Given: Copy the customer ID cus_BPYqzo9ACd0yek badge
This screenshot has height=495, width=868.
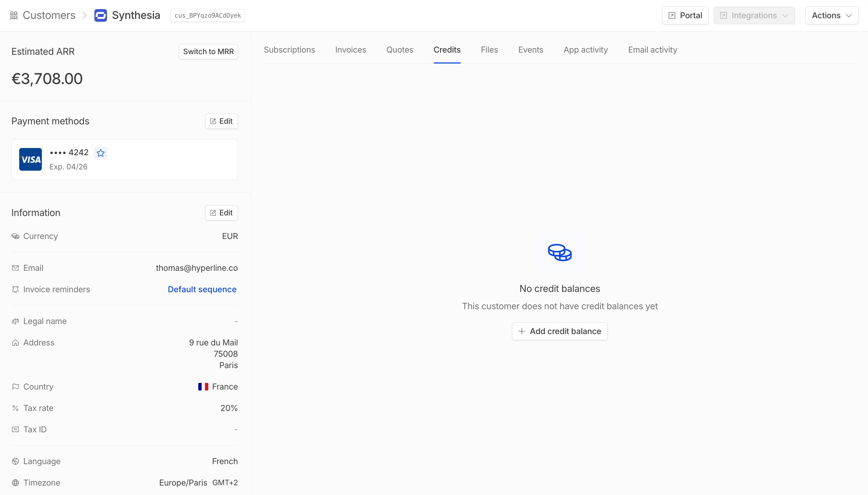Looking at the screenshot, I should point(208,15).
